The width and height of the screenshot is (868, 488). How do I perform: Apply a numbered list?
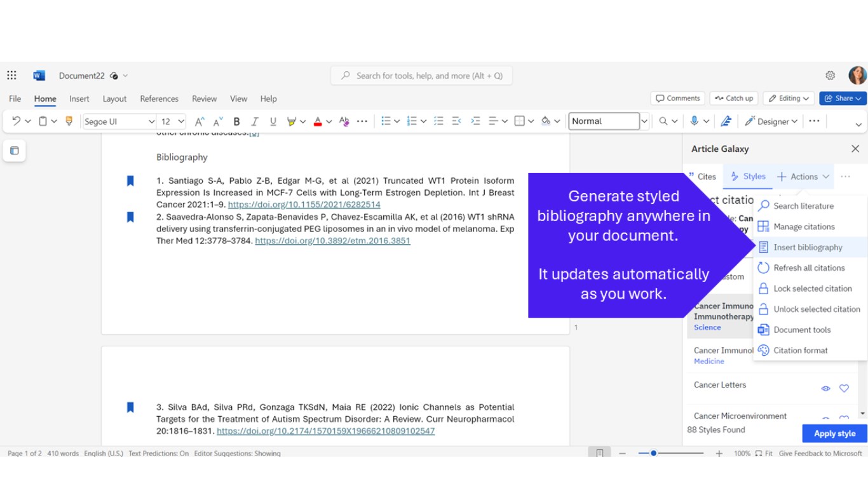click(x=412, y=121)
